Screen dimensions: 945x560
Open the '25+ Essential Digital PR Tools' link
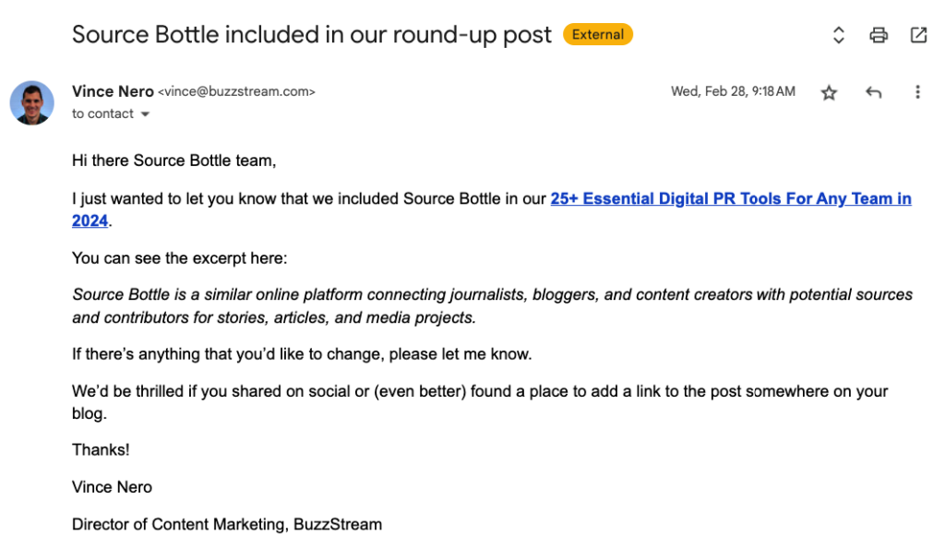coord(730,198)
